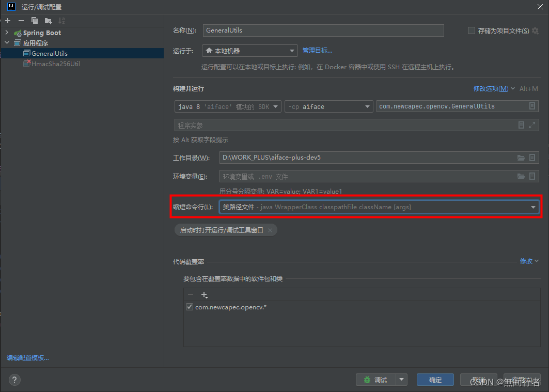Screen dimensions: 549x392
Task: Collapse the 应用程序 tree node
Action: [x=7, y=43]
